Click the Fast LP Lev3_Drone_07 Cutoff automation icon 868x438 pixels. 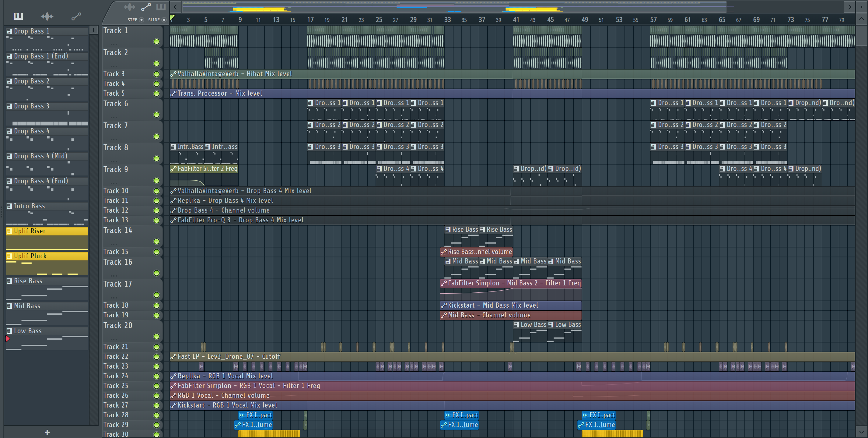pyautogui.click(x=173, y=356)
